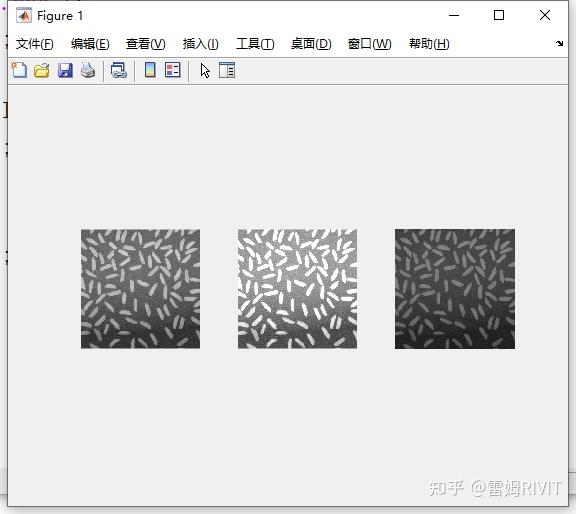Viewport: 576px width, 514px height.
Task: Open the 编辑(E) menu
Action: point(90,44)
